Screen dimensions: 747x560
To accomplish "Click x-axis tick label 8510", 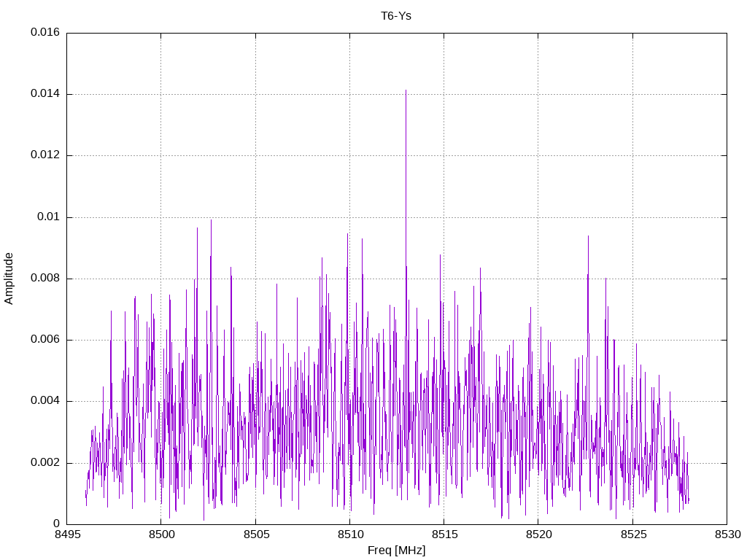I will point(351,534).
